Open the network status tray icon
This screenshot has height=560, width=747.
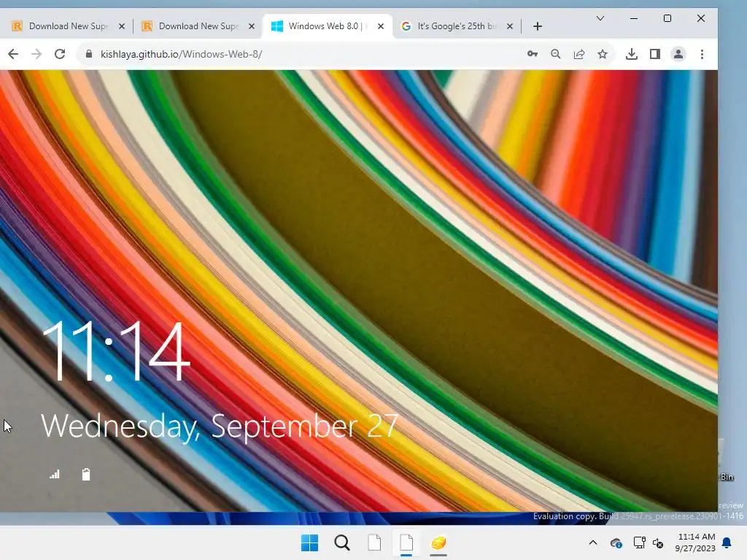pyautogui.click(x=639, y=542)
